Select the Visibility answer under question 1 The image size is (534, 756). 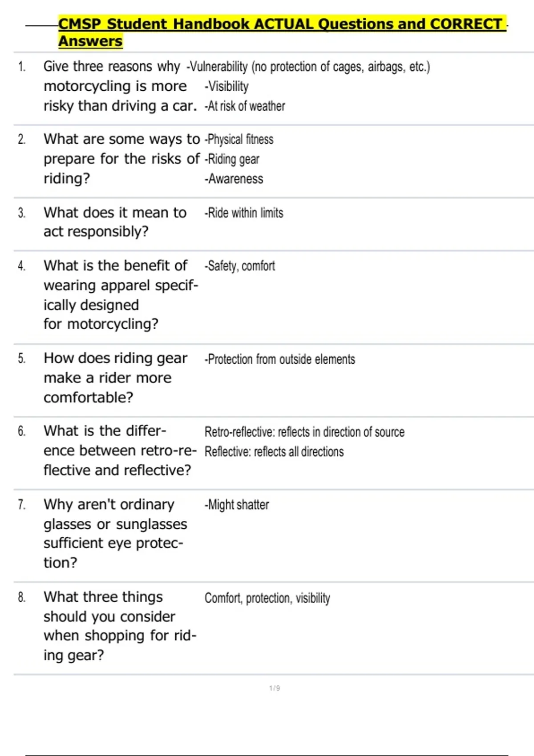pos(227,86)
